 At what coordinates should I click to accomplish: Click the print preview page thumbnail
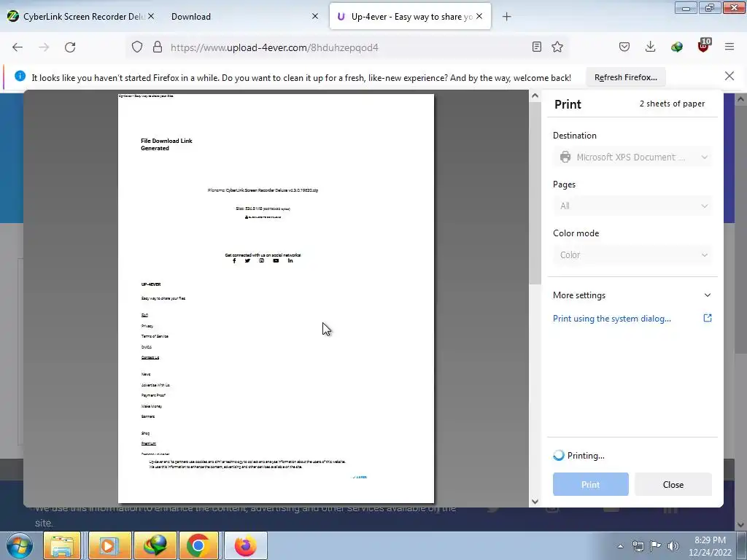276,298
